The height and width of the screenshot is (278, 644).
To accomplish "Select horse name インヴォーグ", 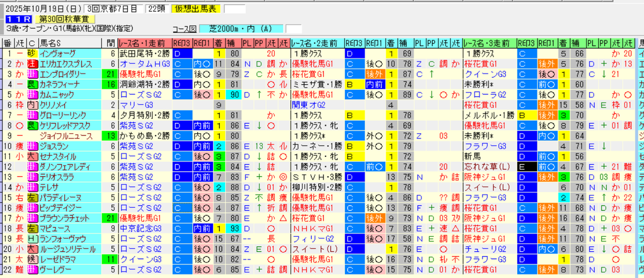I will pyautogui.click(x=58, y=53).
